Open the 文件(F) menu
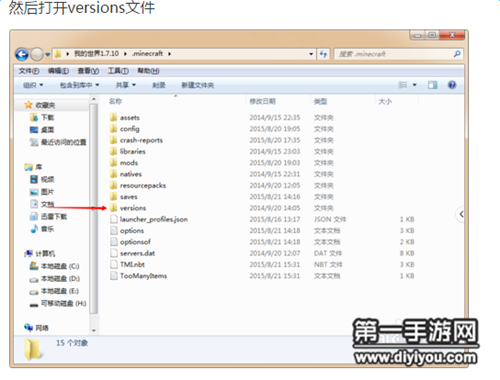 (x=29, y=71)
